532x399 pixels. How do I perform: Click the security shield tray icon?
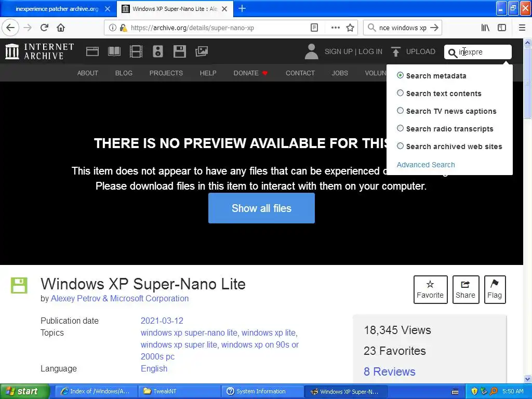[x=474, y=391]
